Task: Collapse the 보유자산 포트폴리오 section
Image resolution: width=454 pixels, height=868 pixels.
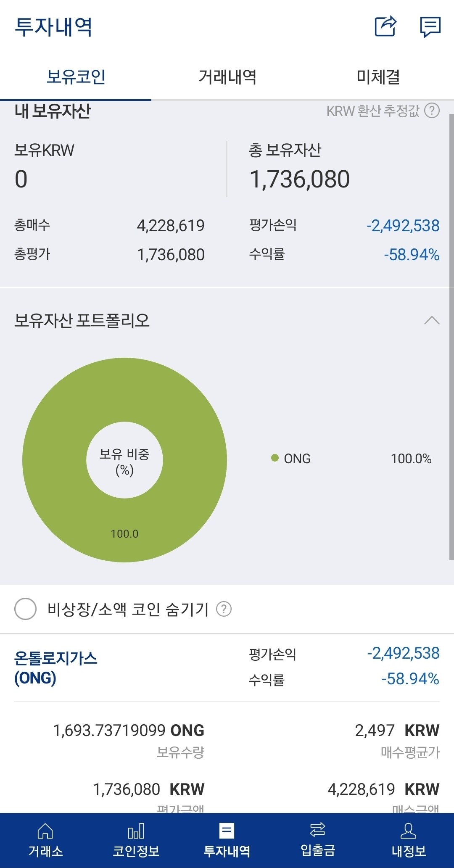Action: [431, 320]
